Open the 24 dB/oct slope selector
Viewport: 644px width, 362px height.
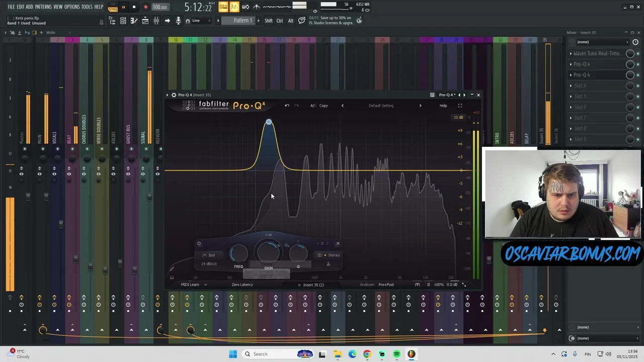[x=209, y=264]
